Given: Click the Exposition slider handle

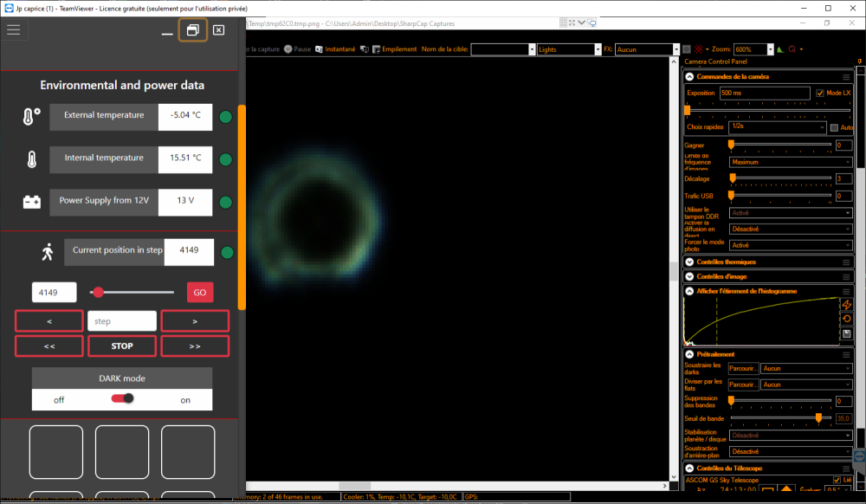Looking at the screenshot, I should (x=687, y=110).
